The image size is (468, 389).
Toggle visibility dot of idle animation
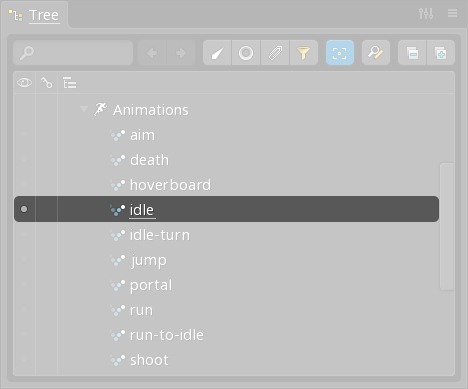point(24,209)
